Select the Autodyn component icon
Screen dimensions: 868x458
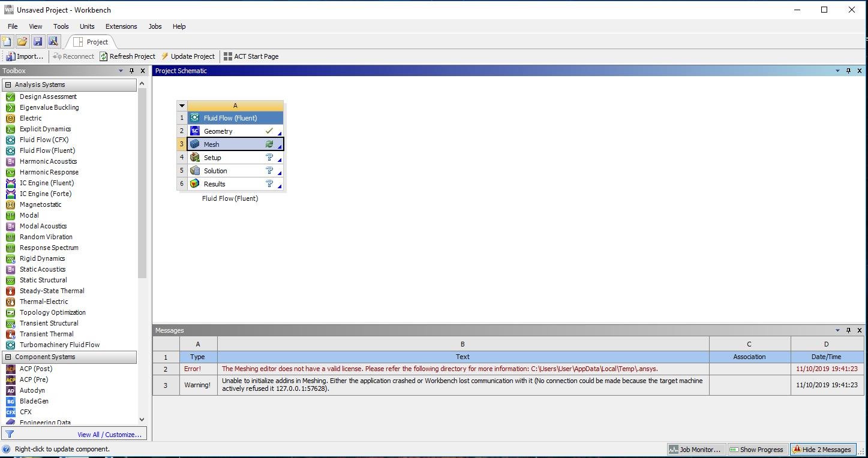pos(10,390)
